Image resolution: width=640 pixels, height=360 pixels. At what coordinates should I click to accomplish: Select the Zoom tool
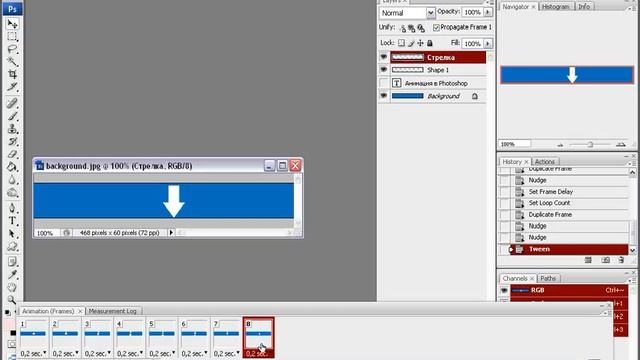(x=12, y=300)
